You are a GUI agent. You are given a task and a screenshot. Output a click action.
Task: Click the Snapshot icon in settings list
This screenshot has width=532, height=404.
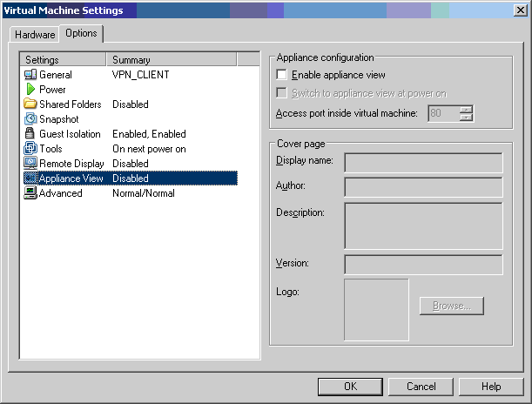point(30,119)
